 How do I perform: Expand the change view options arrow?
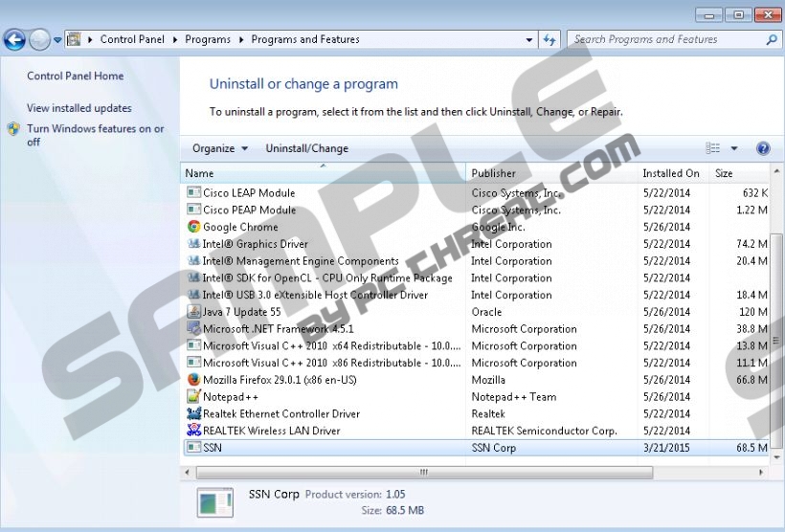pyautogui.click(x=734, y=148)
